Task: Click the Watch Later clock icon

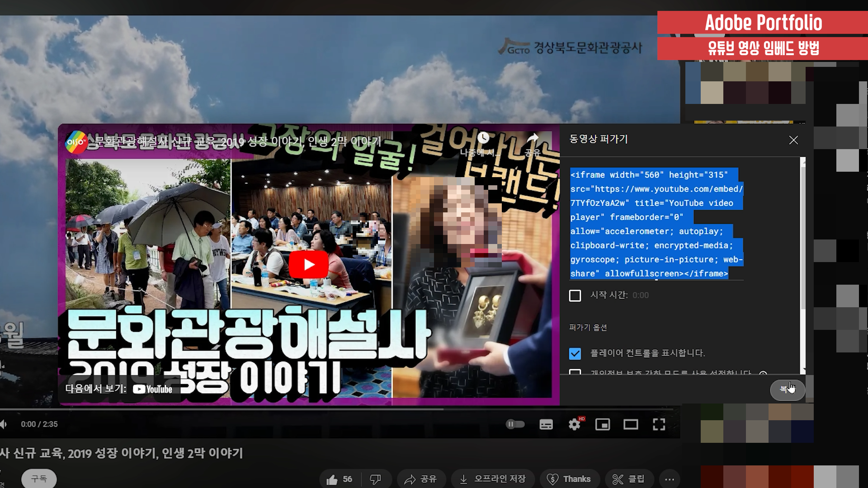Action: (x=483, y=138)
